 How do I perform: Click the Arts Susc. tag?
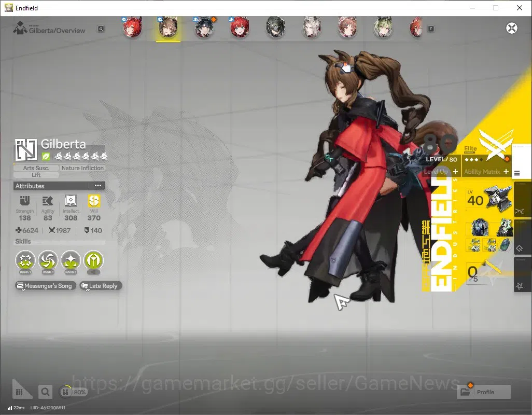36,168
